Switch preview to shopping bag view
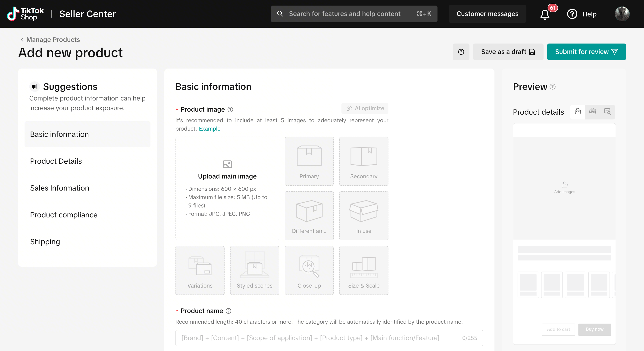Viewport: 644px width, 351px height. pyautogui.click(x=578, y=112)
